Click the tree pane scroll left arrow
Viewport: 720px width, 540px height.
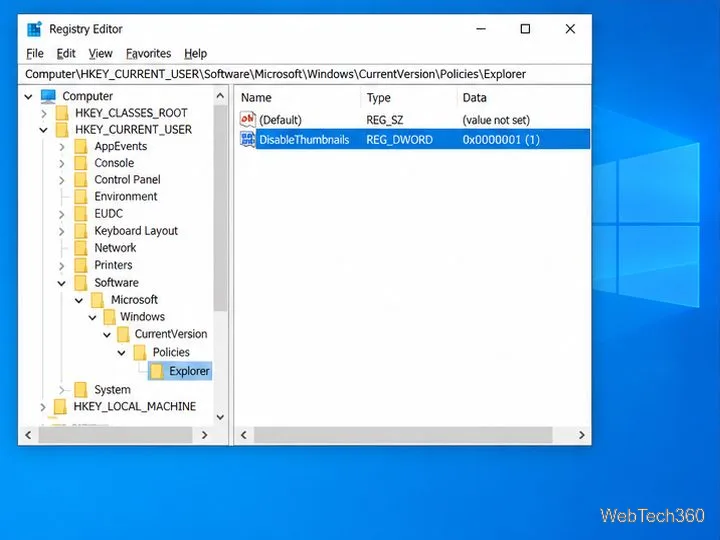[28, 435]
